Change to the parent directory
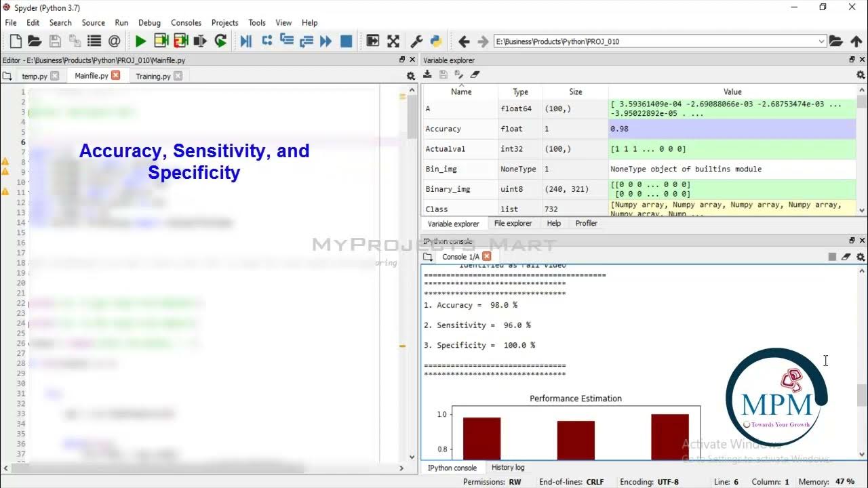Viewport: 868px width, 488px height. pos(856,41)
